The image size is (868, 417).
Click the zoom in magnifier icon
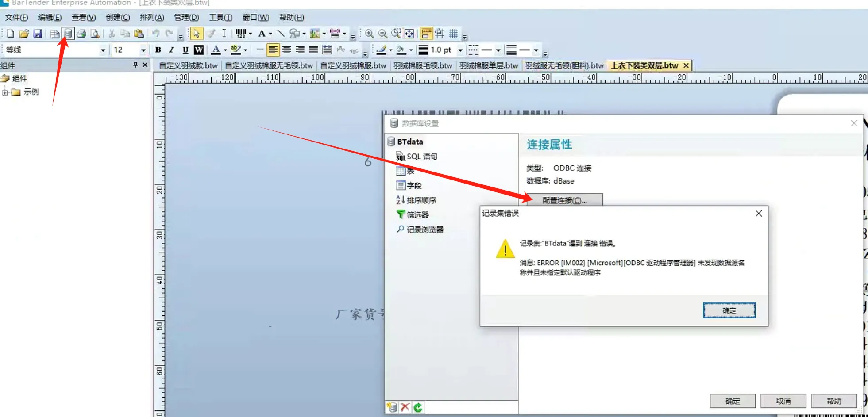click(369, 34)
